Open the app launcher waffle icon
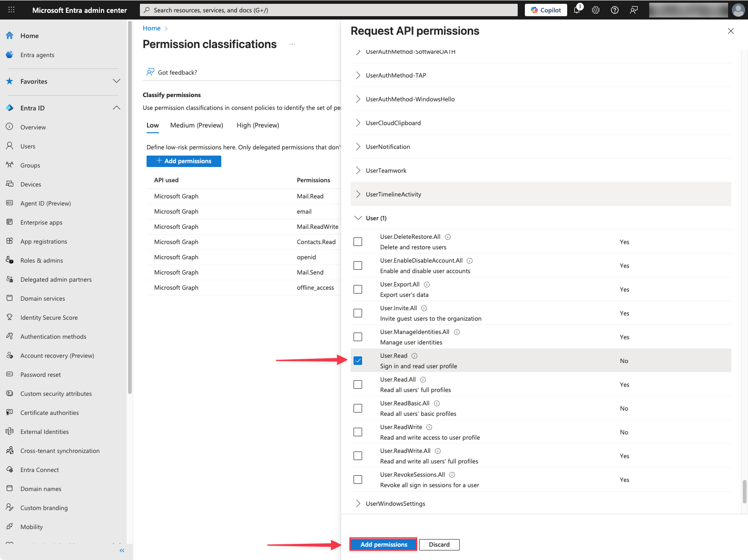748x560 pixels. pos(11,10)
